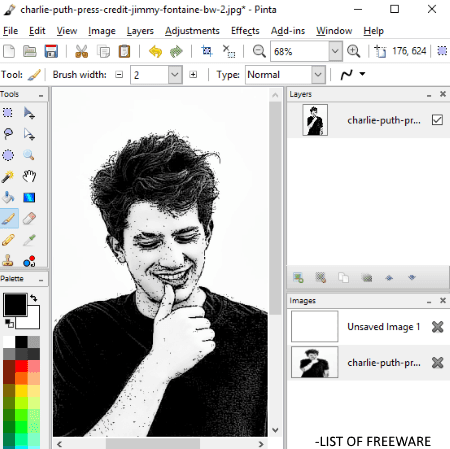This screenshot has height=449, width=450.
Task: Reset palette colors to black and white
Action: click(9, 323)
